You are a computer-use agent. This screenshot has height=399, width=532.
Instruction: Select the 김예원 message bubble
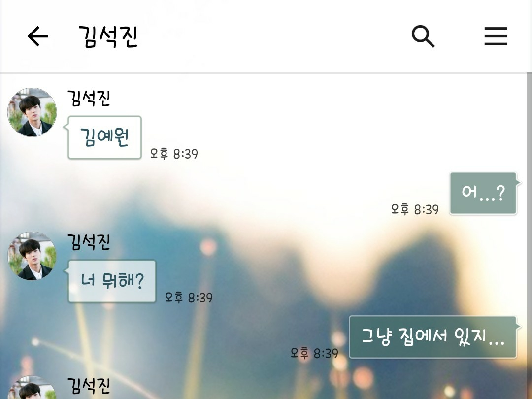(x=104, y=137)
